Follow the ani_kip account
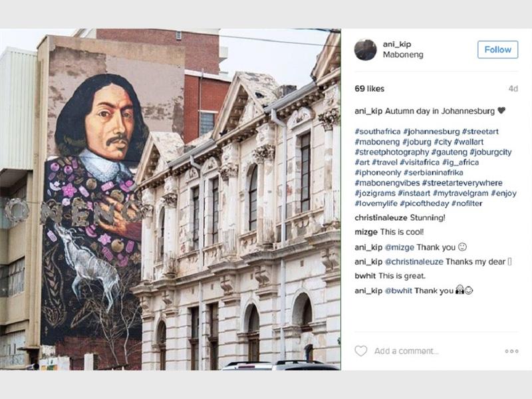 [497, 49]
